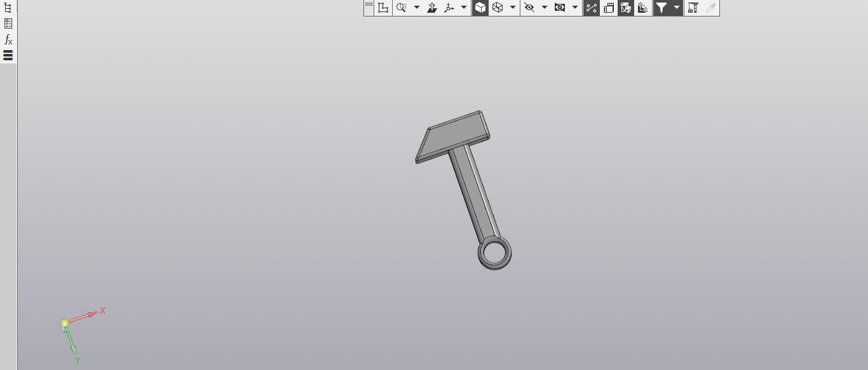Click the red X axis of triad

(85, 315)
